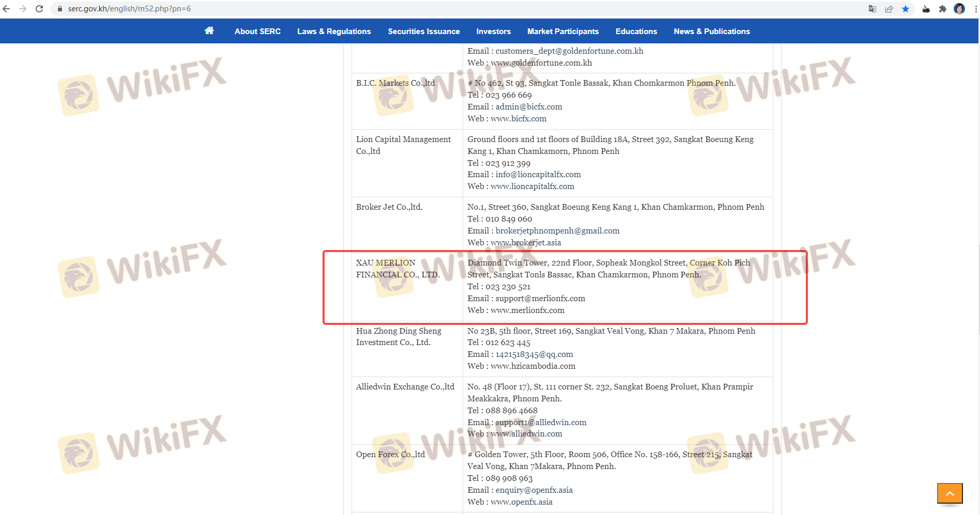Click the No 23B, 5th floor address line
The image size is (980, 515).
(611, 331)
